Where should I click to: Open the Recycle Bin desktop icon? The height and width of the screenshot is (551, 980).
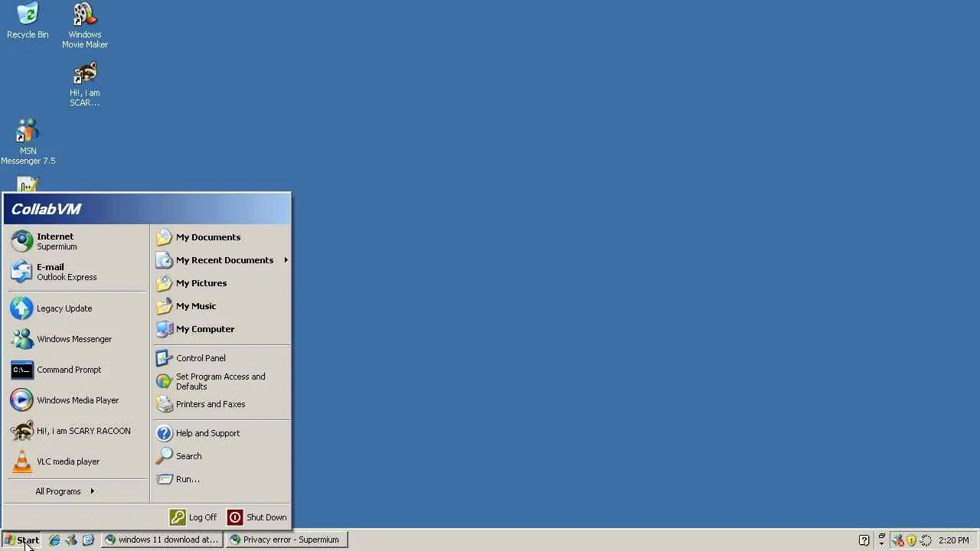click(28, 21)
